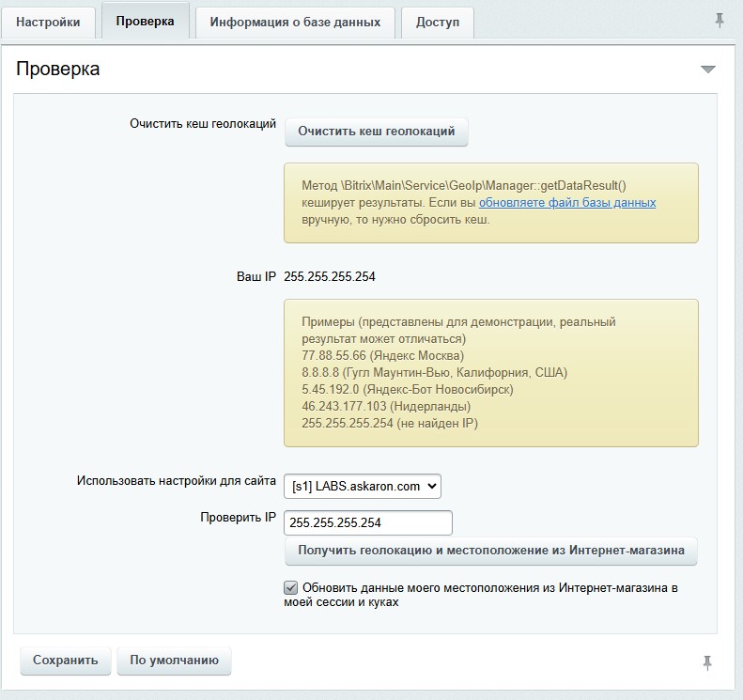
Task: Click the 77.88.55.66 Яндекс Москва example line
Action: pyautogui.click(x=382, y=355)
